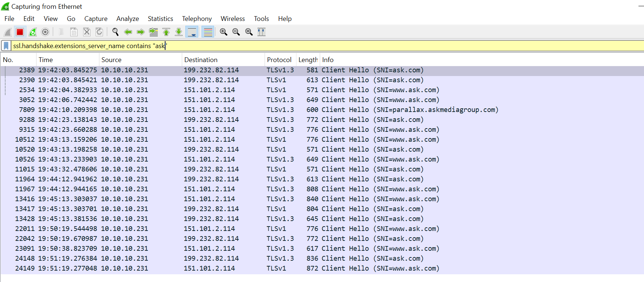Open the display filter bookmarks
The width and height of the screenshot is (644, 282).
pyautogui.click(x=6, y=46)
